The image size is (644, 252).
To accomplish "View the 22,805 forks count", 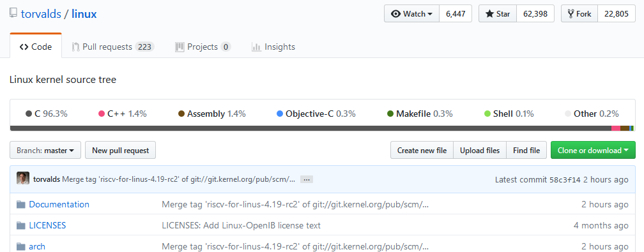I will (616, 13).
